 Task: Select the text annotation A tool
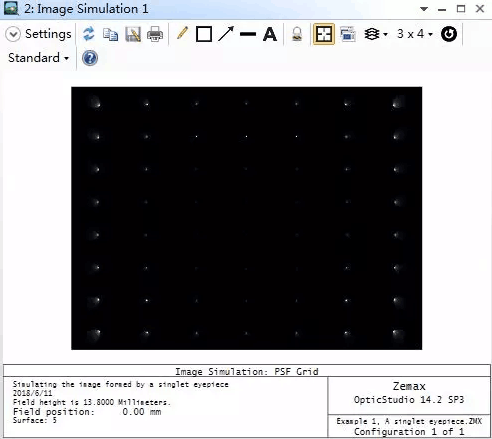(270, 34)
